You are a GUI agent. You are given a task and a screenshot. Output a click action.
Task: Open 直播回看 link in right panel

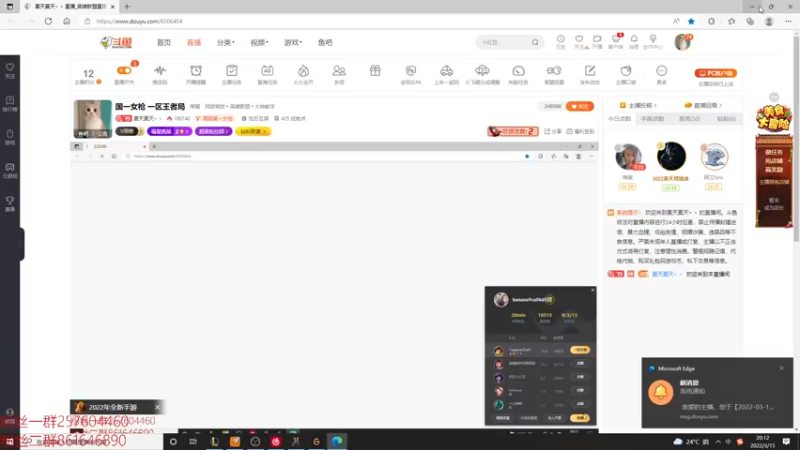703,105
